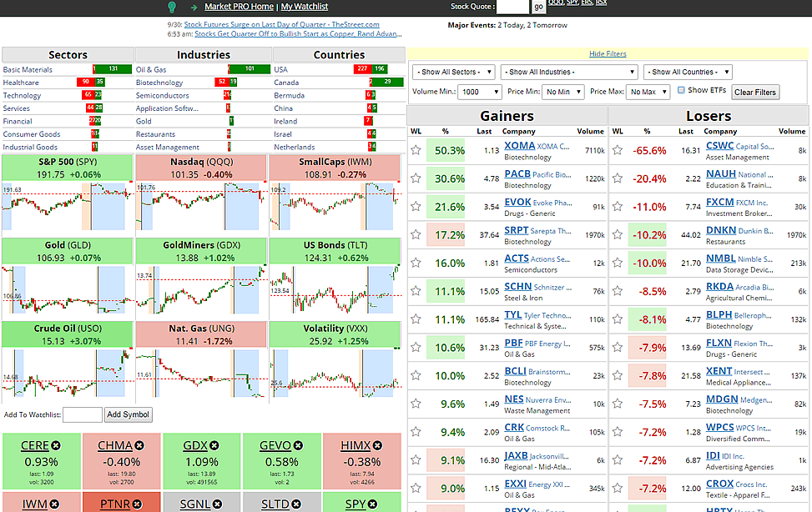
Task: Star PACB in the Gainers list
Action: click(416, 178)
